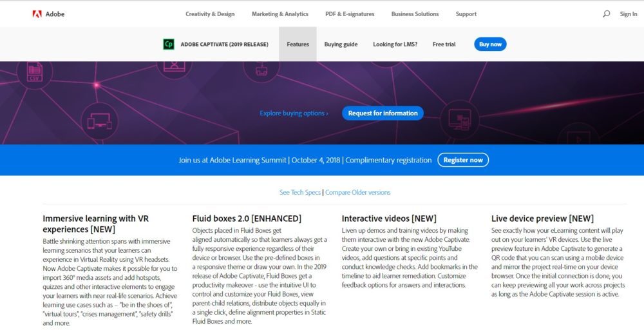Open the See Tech Specs link
Viewport: 644px width, 334px height.
pos(301,192)
